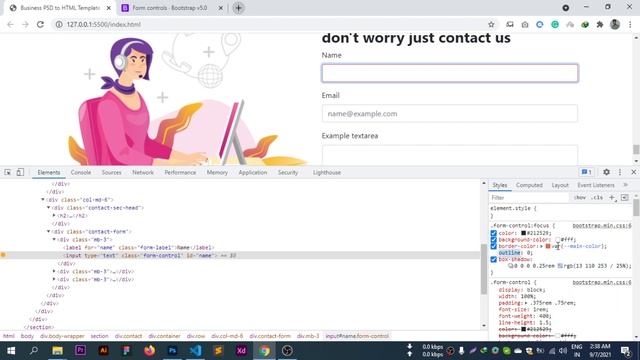
Task: Collapse the div contact-form node
Action: [x=49, y=231]
